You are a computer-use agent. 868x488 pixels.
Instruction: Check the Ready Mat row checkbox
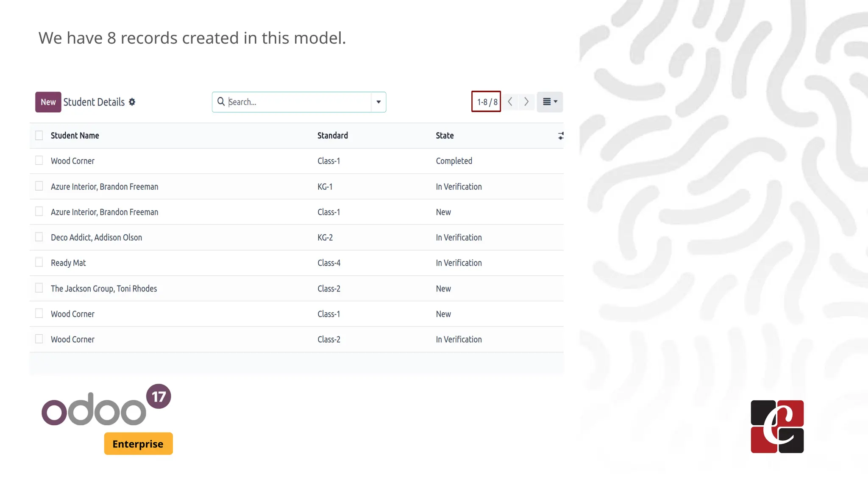(39, 263)
